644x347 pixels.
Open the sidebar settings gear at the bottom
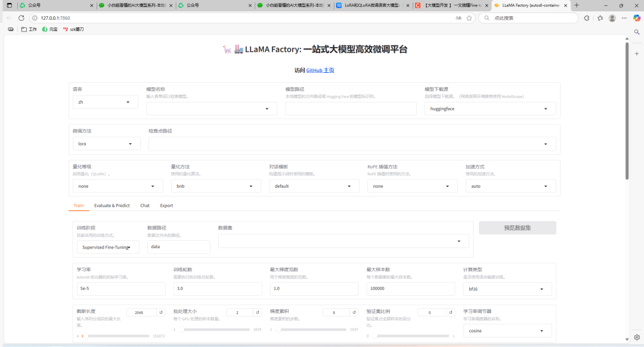pos(637,337)
